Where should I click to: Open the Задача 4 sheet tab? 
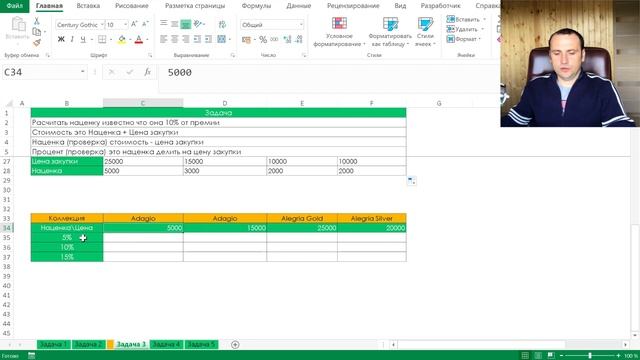pos(166,344)
